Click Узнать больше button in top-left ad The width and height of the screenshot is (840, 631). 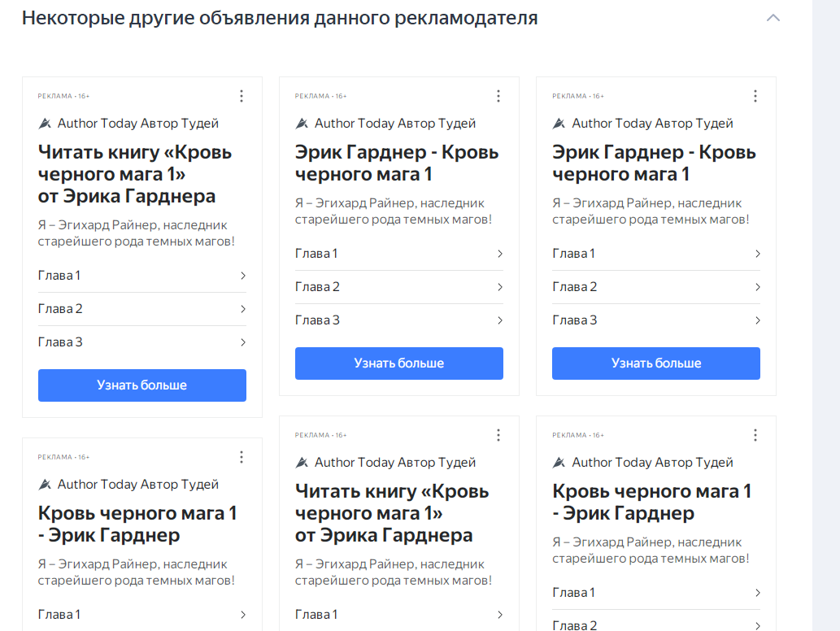[141, 385]
